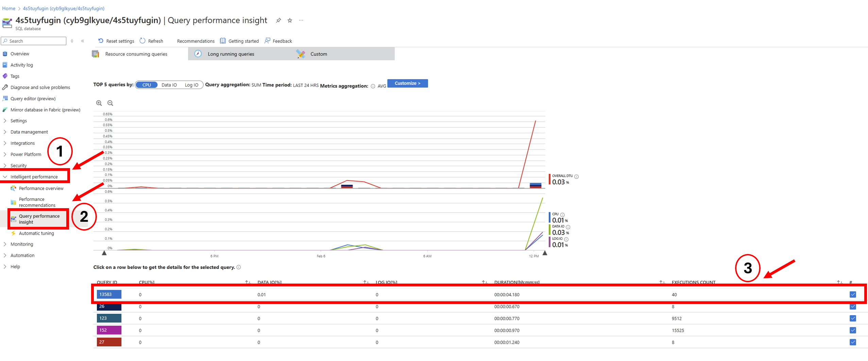Select the Data IO metric option
The height and width of the screenshot is (361, 868).
pyautogui.click(x=169, y=85)
